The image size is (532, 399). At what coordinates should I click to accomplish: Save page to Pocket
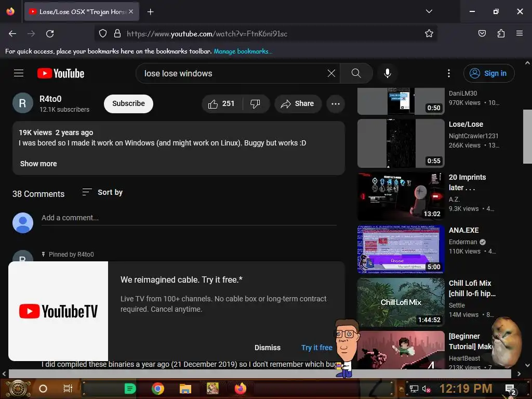[482, 34]
